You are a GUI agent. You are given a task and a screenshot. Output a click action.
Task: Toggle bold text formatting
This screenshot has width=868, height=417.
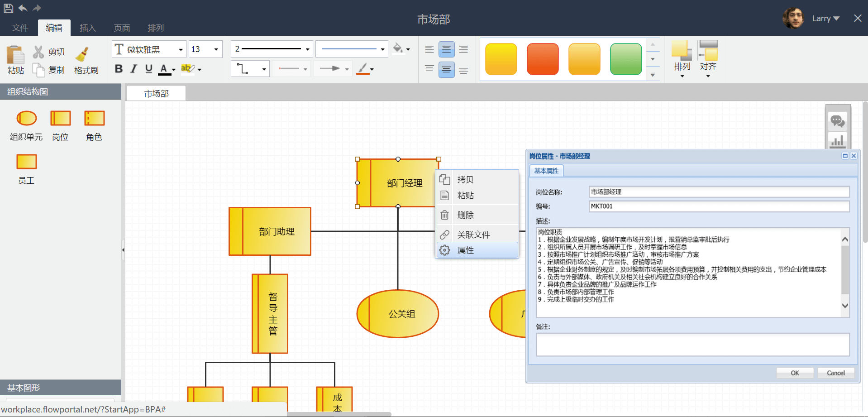(x=119, y=69)
